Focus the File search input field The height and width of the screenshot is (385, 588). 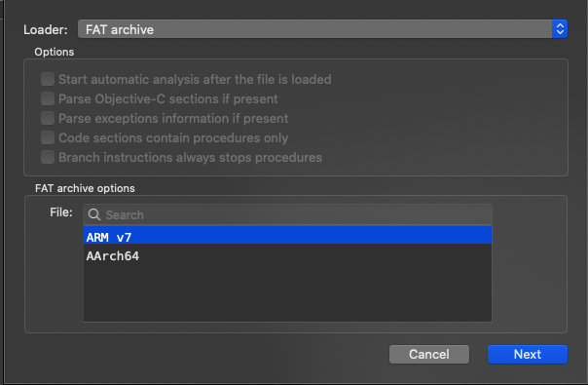(x=287, y=214)
